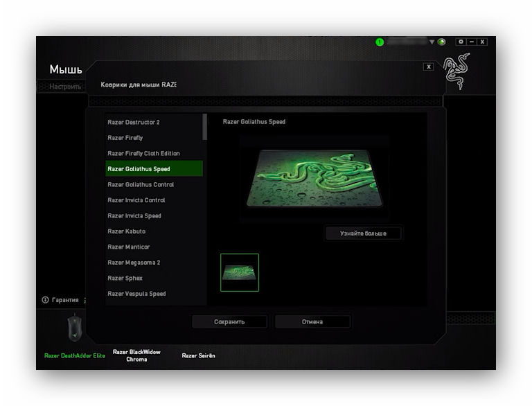Open the account dropdown arrow
The image size is (532, 406).
tap(432, 42)
